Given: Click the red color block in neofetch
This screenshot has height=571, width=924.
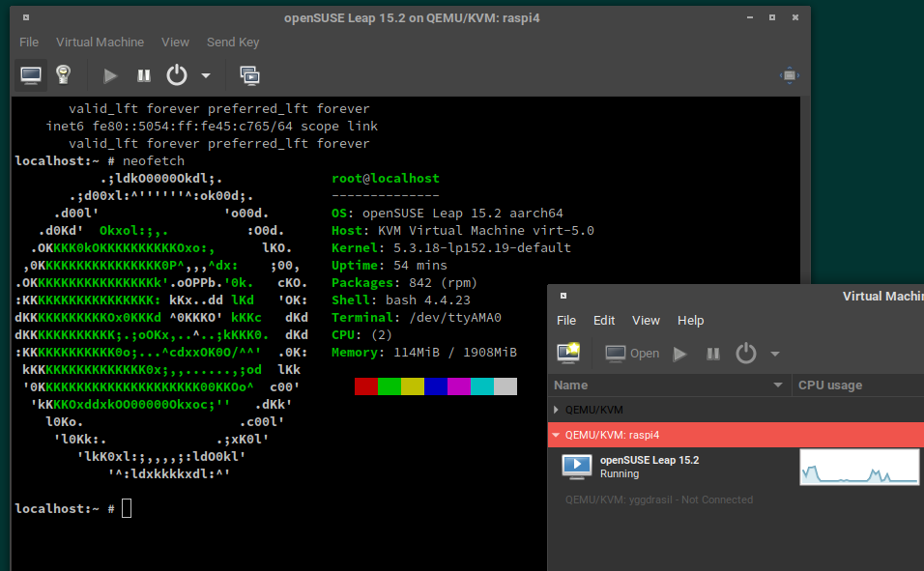Looking at the screenshot, I should coord(366,386).
